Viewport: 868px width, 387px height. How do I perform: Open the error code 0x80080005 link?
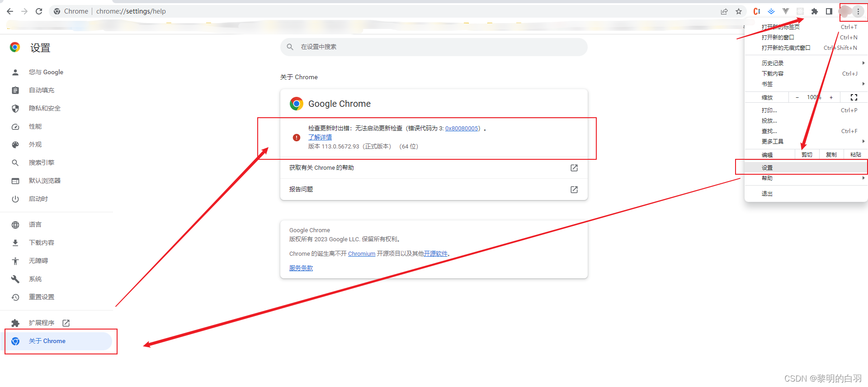click(x=462, y=129)
